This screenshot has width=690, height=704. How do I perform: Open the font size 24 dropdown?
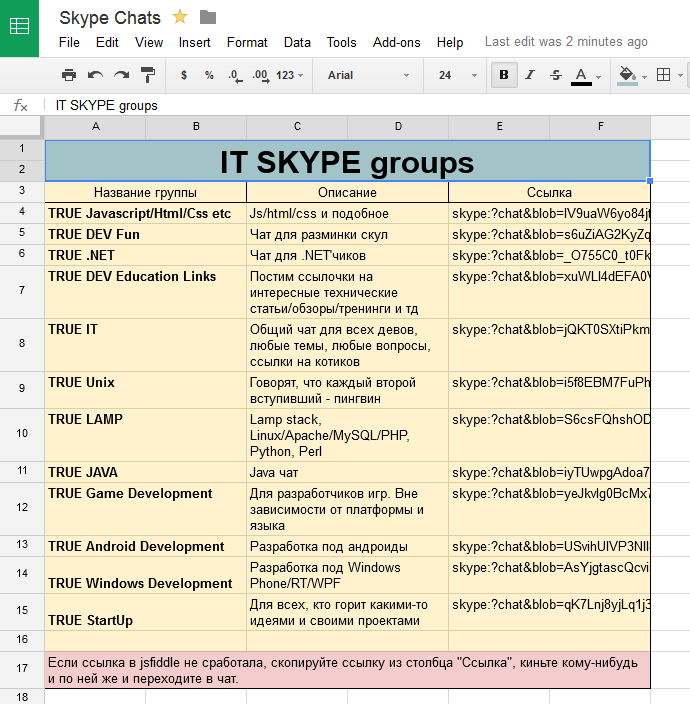pyautogui.click(x=457, y=75)
